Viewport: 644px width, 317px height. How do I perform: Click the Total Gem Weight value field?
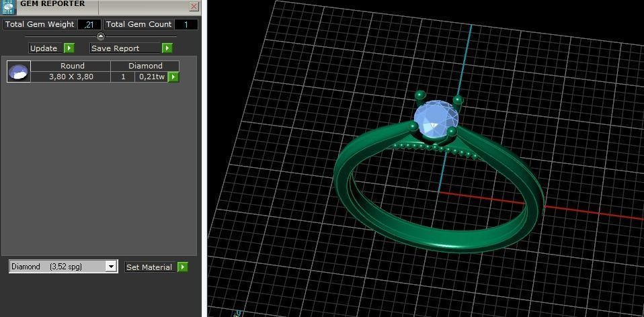coord(89,25)
